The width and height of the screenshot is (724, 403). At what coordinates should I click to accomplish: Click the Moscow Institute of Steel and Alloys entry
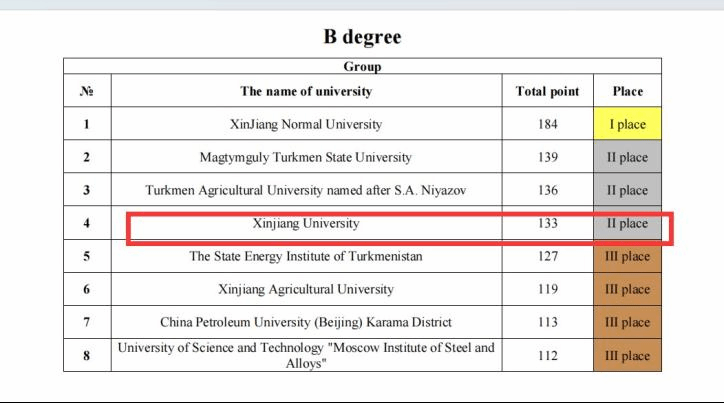point(306,355)
